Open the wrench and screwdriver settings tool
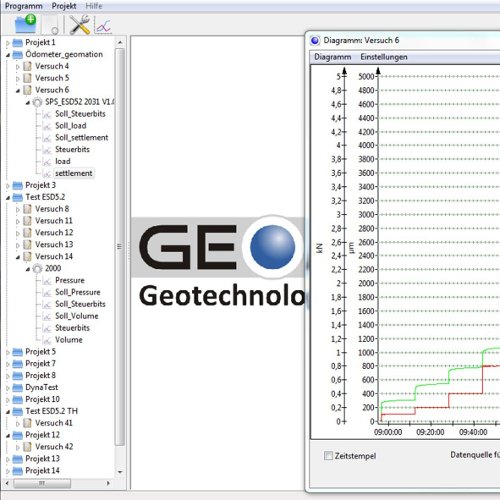This screenshot has width=500, height=500. click(79, 25)
